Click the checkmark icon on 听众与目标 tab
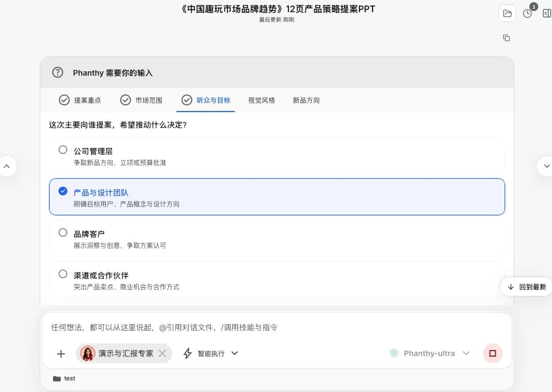This screenshot has height=392, width=552. pyautogui.click(x=187, y=100)
